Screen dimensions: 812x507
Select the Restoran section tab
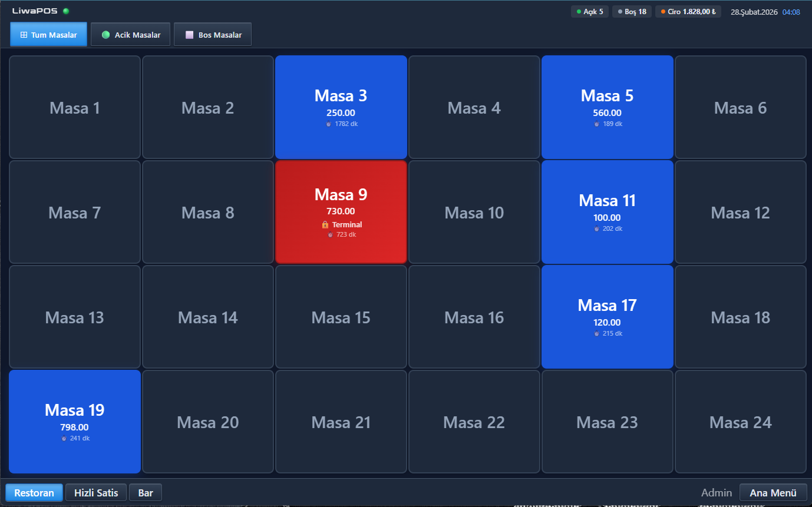pos(34,493)
